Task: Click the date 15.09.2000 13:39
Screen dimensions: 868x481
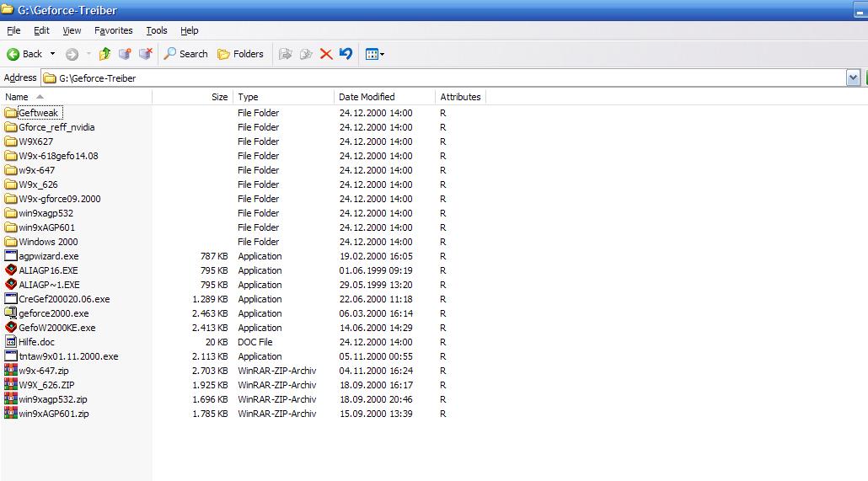Action: (376, 414)
